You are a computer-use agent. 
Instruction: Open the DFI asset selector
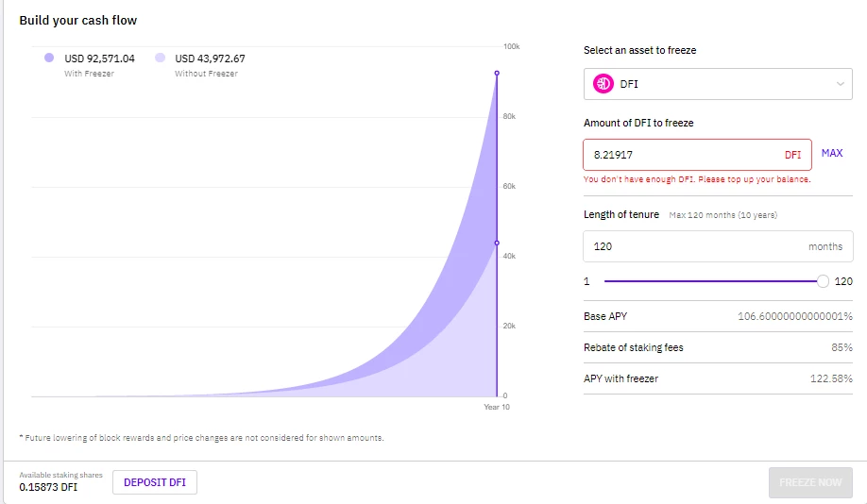pyautogui.click(x=718, y=84)
